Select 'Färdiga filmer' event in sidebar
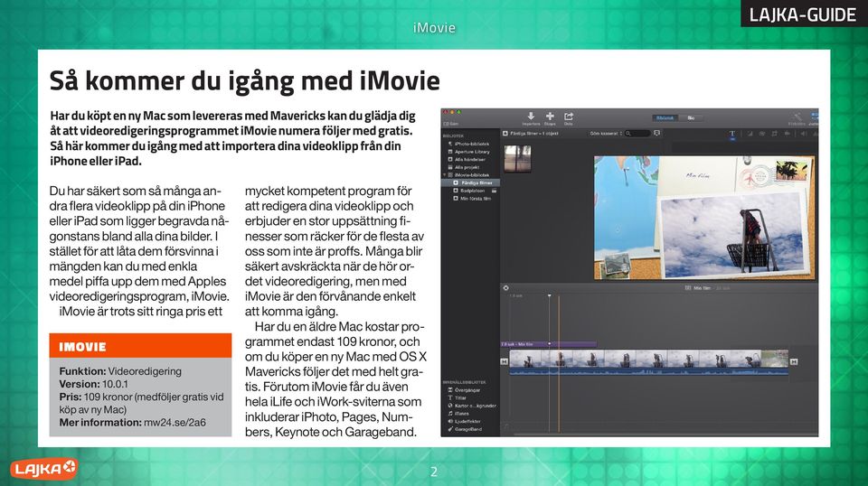Viewport: 868px width, 486px height. (472, 183)
